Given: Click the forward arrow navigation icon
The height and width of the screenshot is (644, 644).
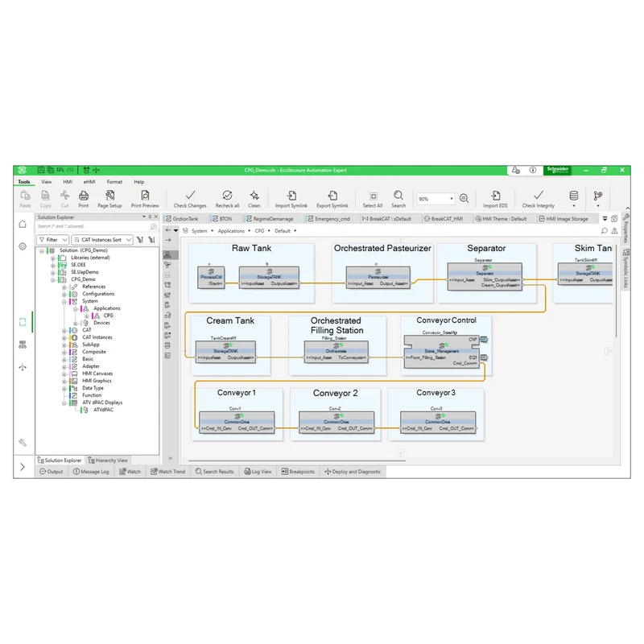Looking at the screenshot, I should pos(168,240).
